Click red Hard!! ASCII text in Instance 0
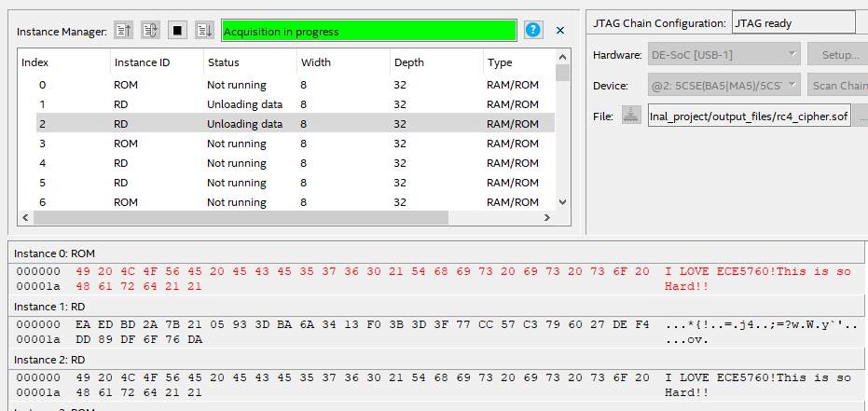The width and height of the screenshot is (868, 411). 686,286
